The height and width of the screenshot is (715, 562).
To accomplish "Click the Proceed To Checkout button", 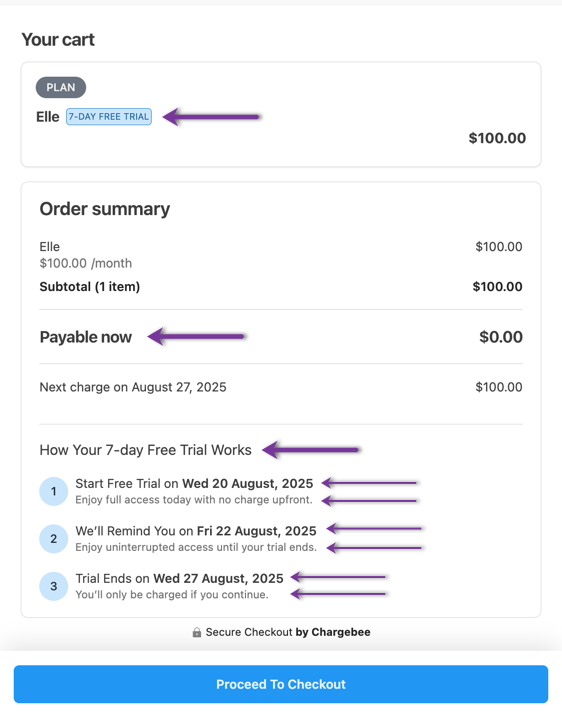I will [281, 684].
